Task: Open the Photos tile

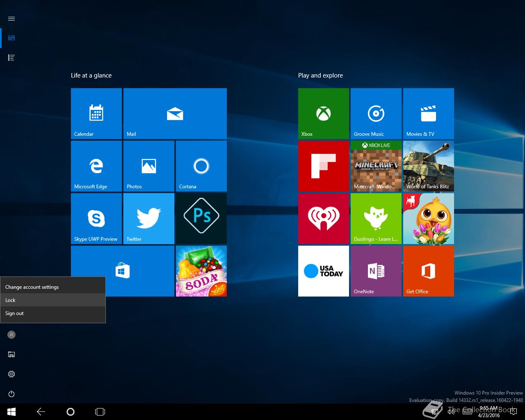Action: click(x=149, y=166)
